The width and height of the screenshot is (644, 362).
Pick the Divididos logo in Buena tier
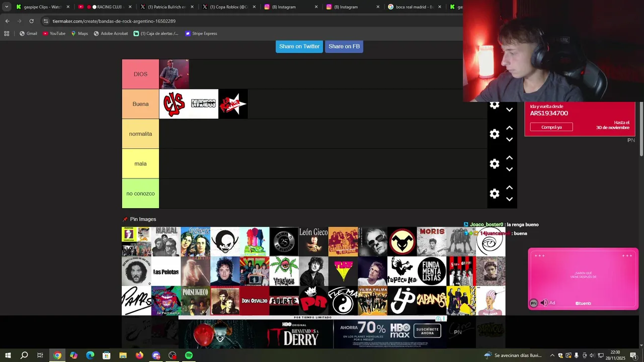click(203, 104)
